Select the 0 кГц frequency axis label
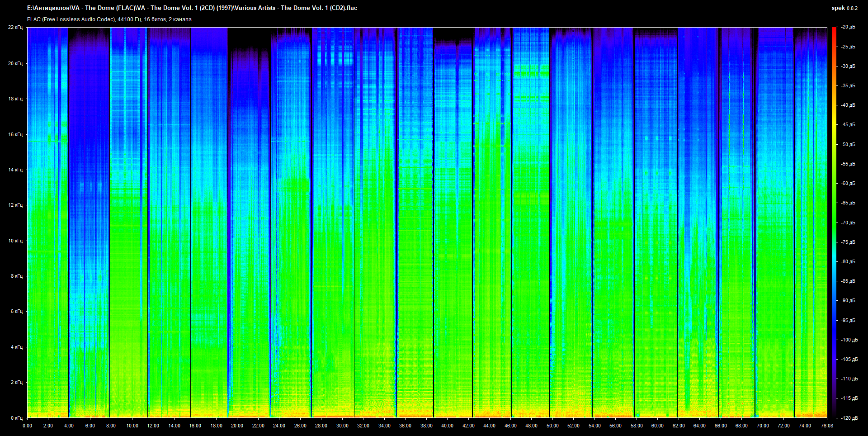 (x=16, y=418)
